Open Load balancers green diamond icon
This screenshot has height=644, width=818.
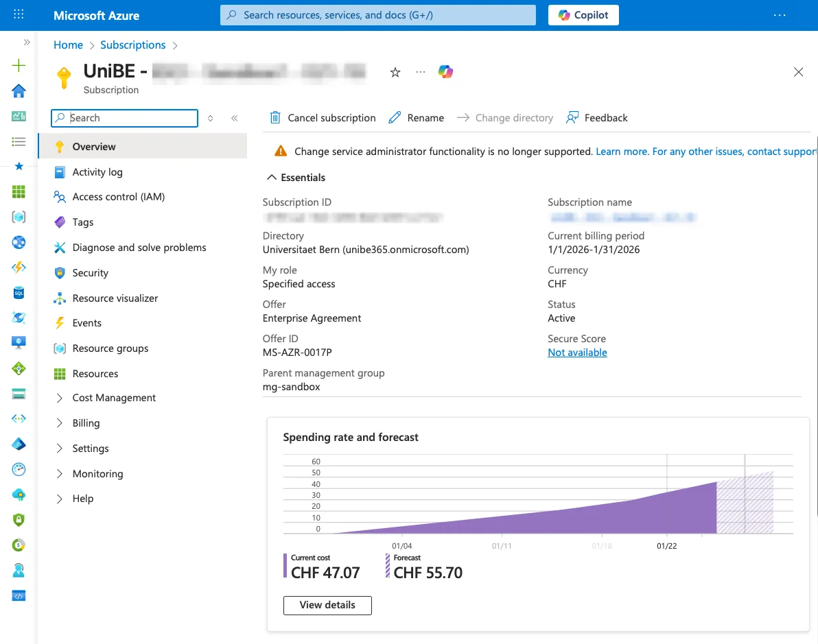pos(19,369)
